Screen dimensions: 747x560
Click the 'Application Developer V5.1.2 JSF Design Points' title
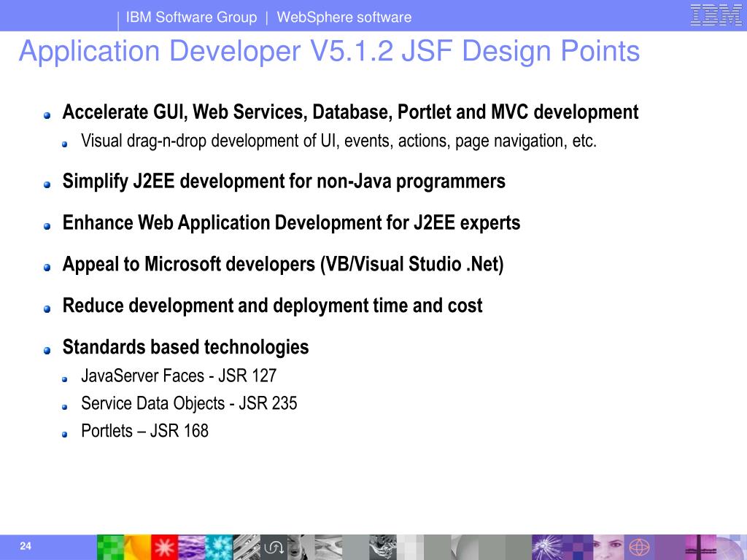pyautogui.click(x=329, y=51)
